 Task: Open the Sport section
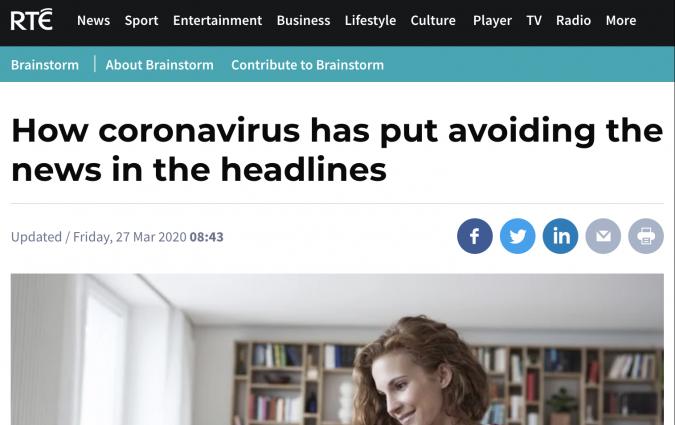[142, 20]
